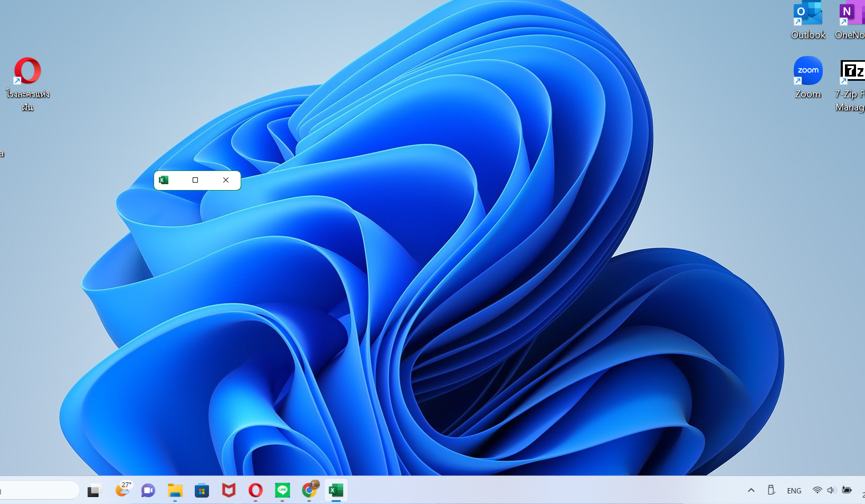Close the small Excel window

[226, 180]
